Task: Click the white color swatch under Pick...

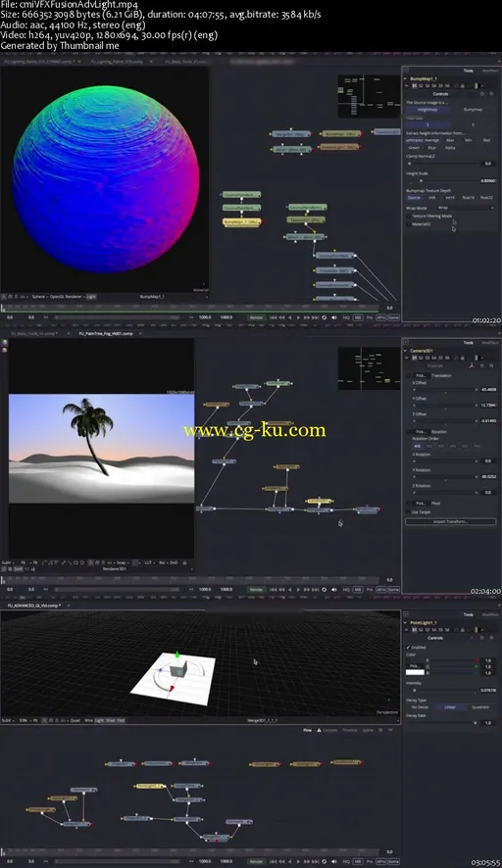Action: [x=415, y=672]
